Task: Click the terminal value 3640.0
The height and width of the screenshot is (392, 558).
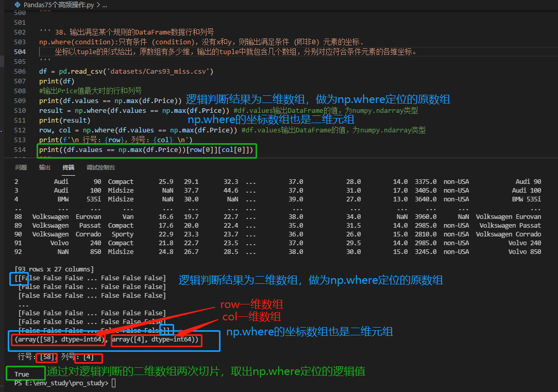Action: click(x=425, y=199)
